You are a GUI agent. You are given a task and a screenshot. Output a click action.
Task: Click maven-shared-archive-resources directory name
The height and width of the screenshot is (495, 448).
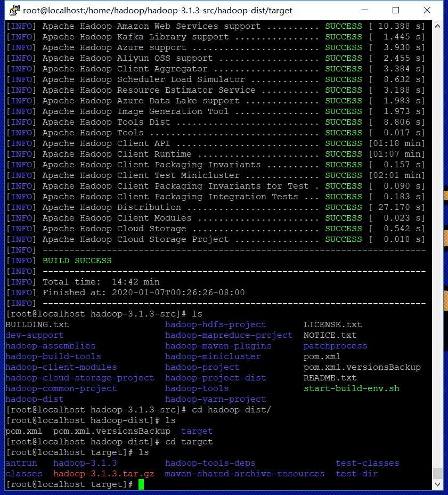click(x=245, y=474)
